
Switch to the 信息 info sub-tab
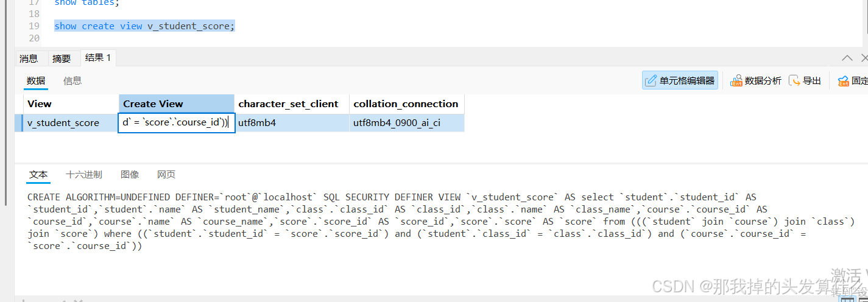pos(72,80)
